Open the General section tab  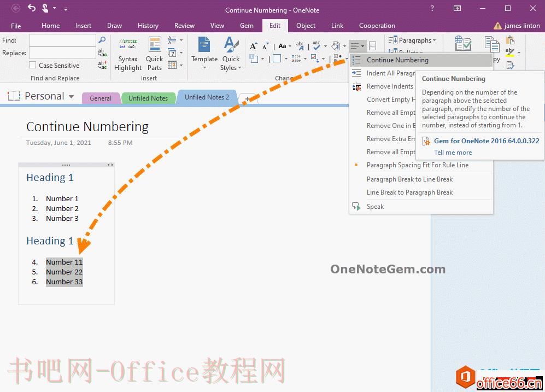[101, 98]
